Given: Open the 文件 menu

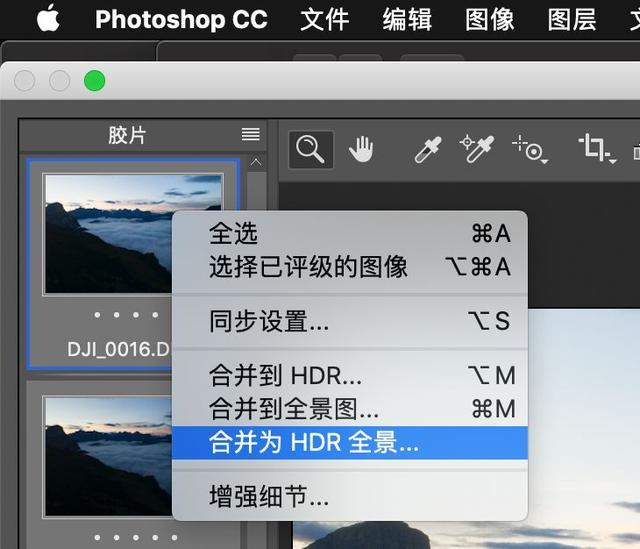Looking at the screenshot, I should click(324, 19).
